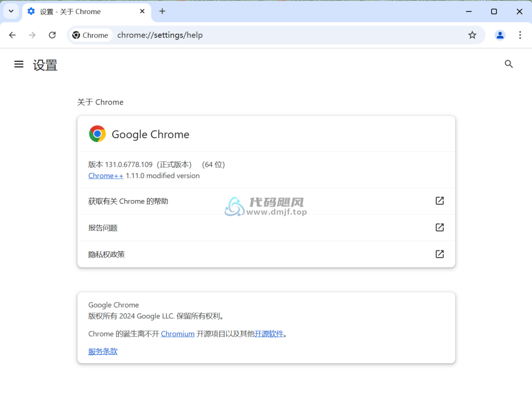
Task: Close the 设置 - 关于 Chrome tab
Action: (x=142, y=11)
